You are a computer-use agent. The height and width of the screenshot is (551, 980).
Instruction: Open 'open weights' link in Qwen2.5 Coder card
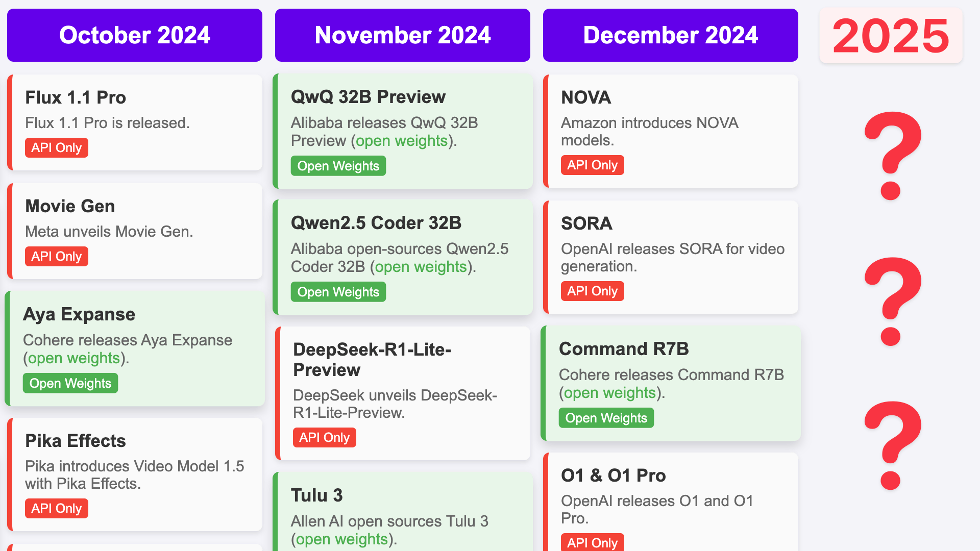421,267
